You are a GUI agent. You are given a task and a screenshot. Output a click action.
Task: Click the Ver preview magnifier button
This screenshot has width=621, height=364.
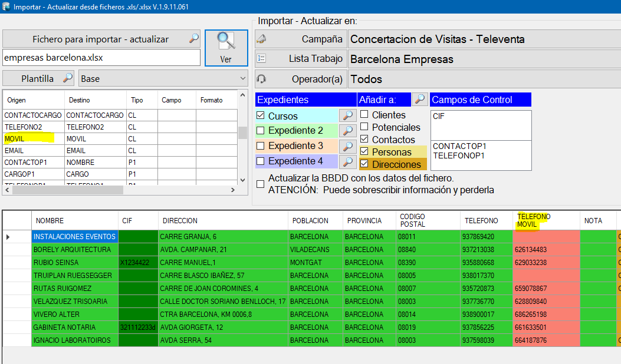(226, 48)
